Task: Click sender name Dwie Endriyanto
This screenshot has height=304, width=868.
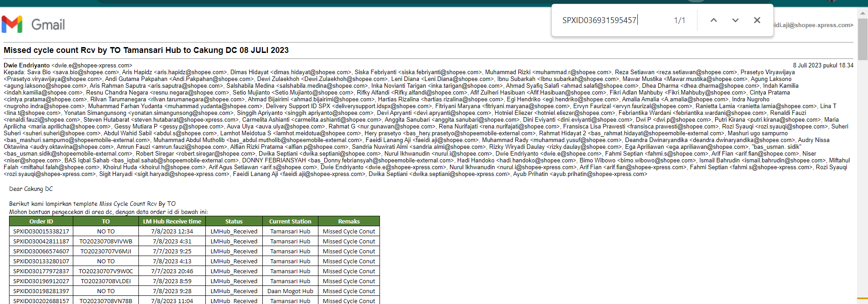Action: [x=27, y=66]
